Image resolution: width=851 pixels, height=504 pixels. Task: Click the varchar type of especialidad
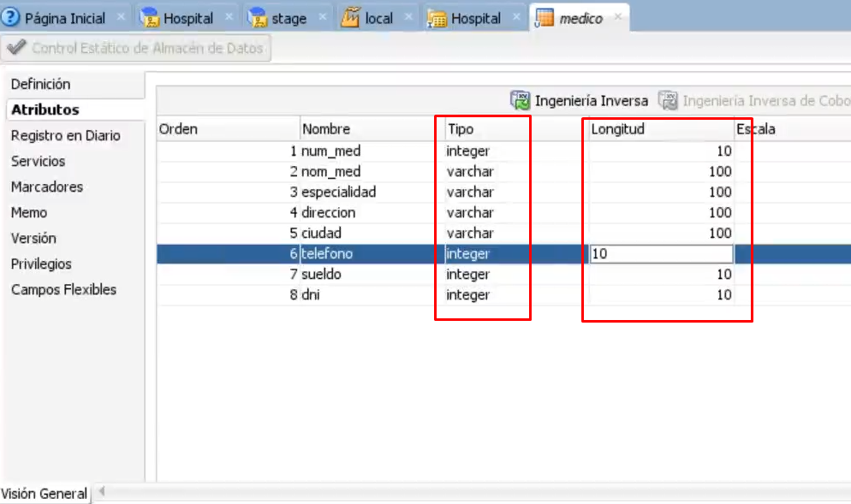(x=470, y=193)
